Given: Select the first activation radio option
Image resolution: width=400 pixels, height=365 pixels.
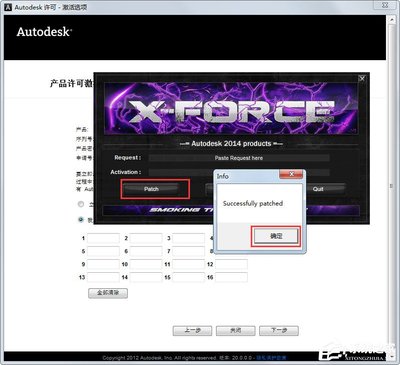Looking at the screenshot, I should click(x=81, y=204).
